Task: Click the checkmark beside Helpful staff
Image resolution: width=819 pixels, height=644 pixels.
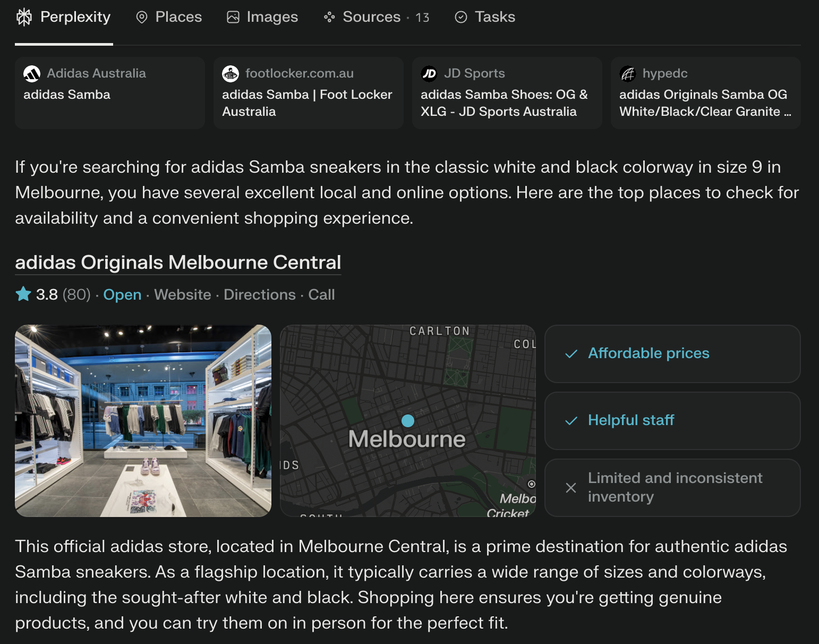Action: click(571, 421)
